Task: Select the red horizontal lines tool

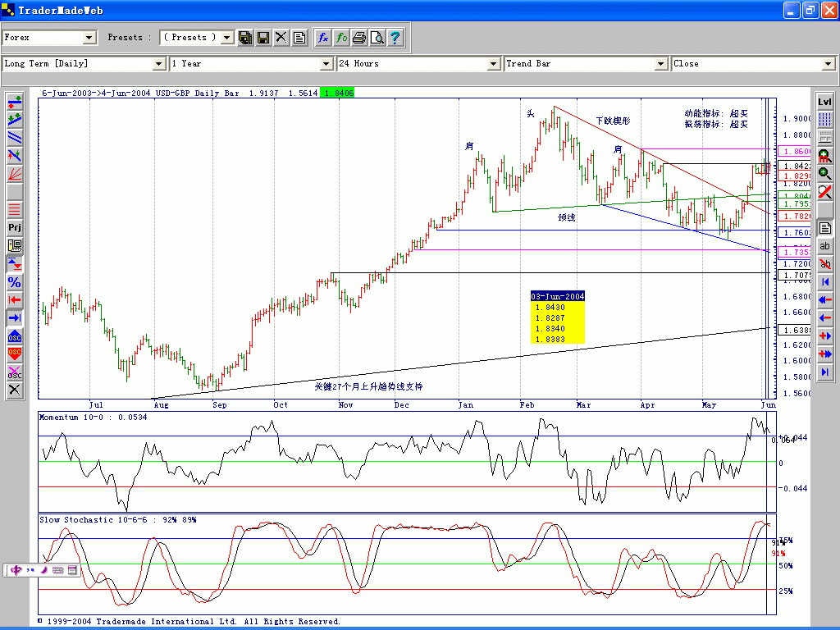Action: [15, 209]
